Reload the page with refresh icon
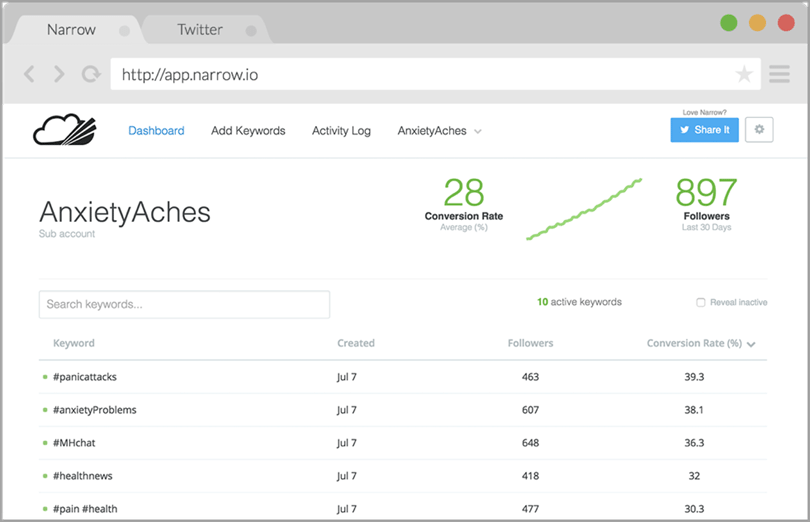The height and width of the screenshot is (522, 810). point(91,74)
